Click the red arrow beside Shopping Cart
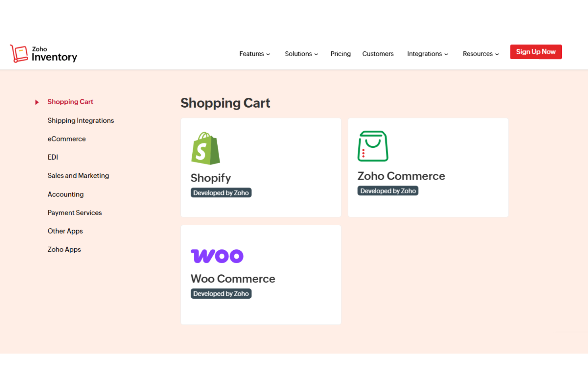Screen dimensions: 588x392 (x=37, y=102)
